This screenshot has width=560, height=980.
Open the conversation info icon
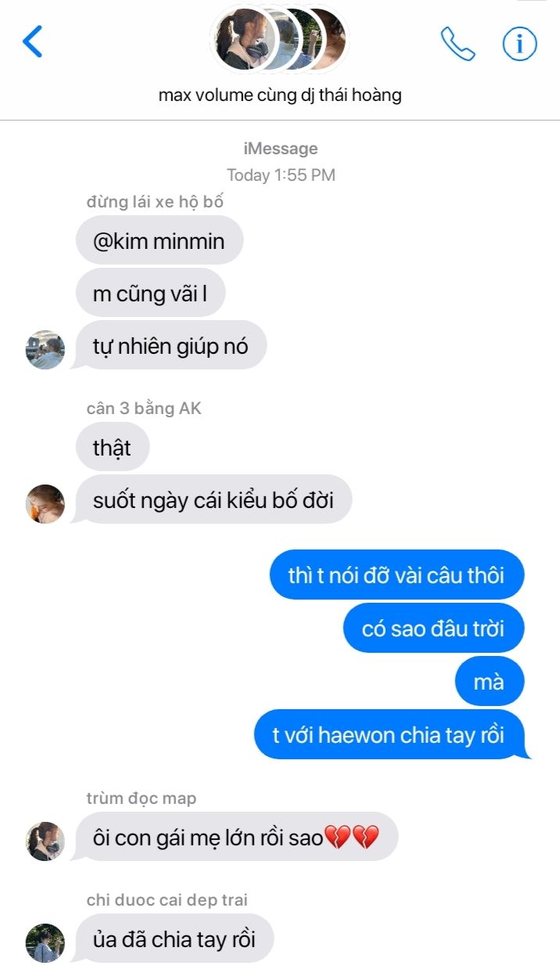pyautogui.click(x=519, y=44)
